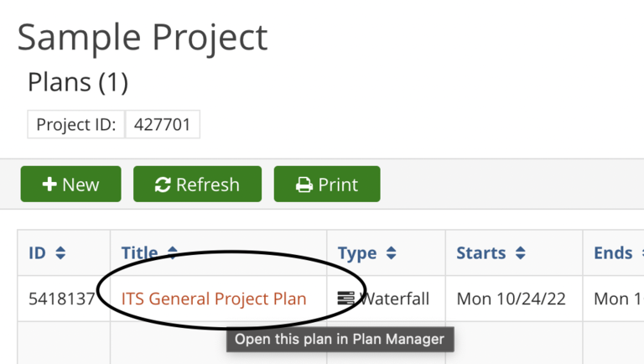Click the Type column sort arrows icon

coord(391,252)
